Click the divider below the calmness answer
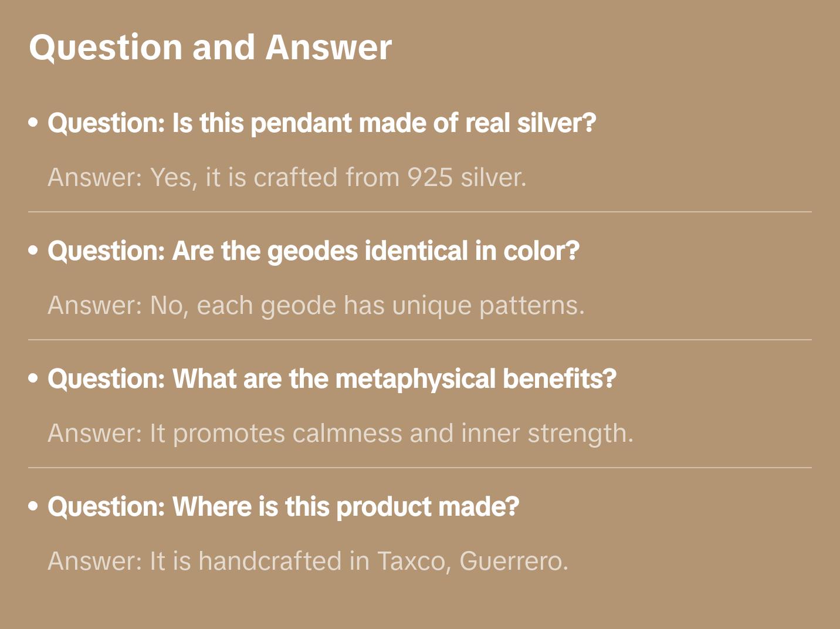 coord(419,468)
